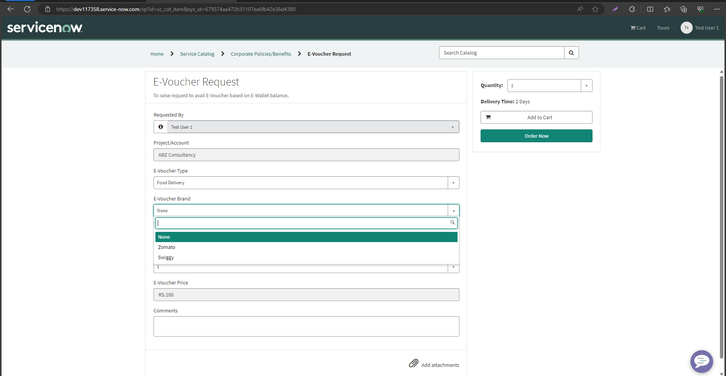726x376 pixels.
Task: Click the E-Voucher Request heading
Action: pyautogui.click(x=196, y=82)
